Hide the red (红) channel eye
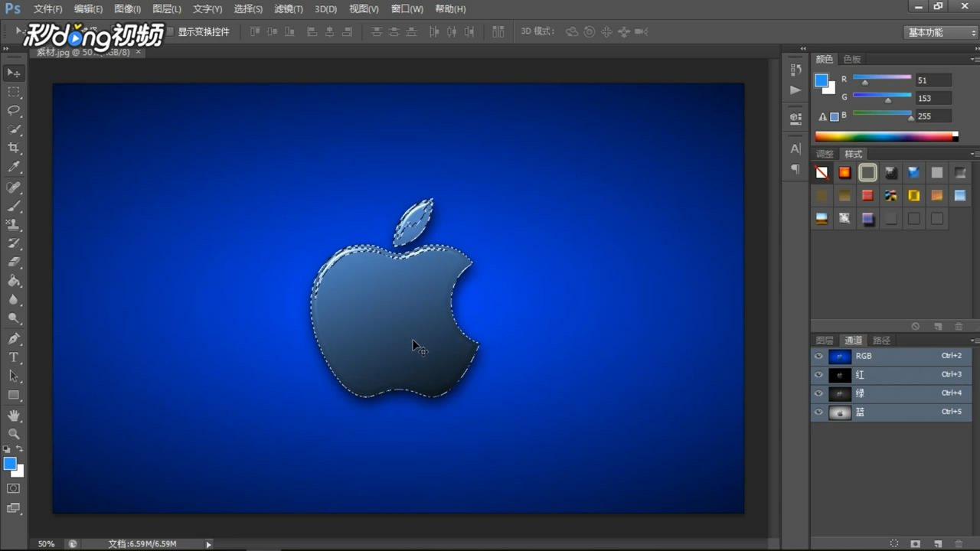 818,375
